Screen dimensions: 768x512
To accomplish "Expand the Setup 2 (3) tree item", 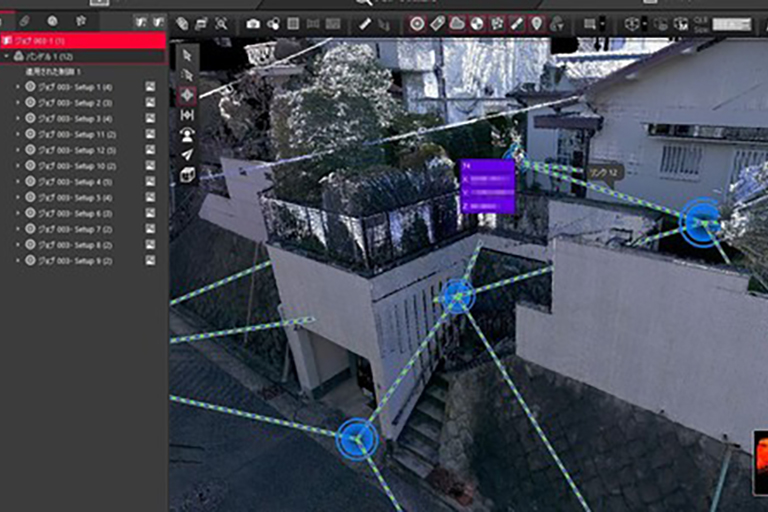I will pos(18,103).
